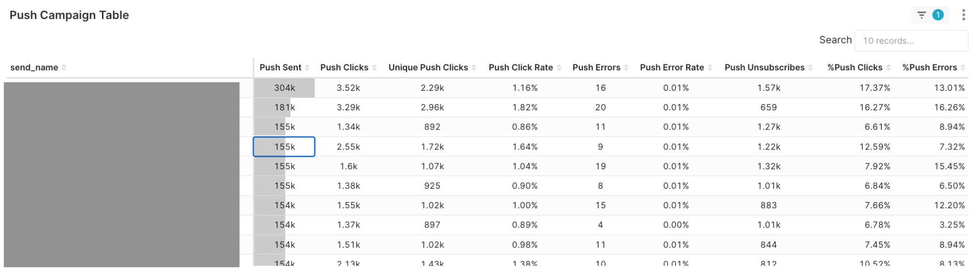Click the %Push Errors sort icon

(x=963, y=68)
